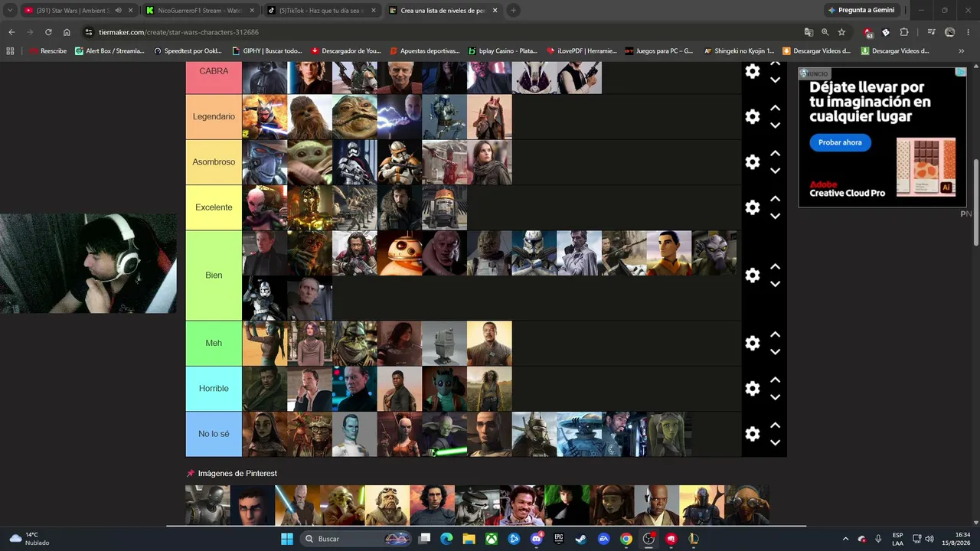Open settings gear for the Asombroso tier
980x551 pixels.
point(753,162)
